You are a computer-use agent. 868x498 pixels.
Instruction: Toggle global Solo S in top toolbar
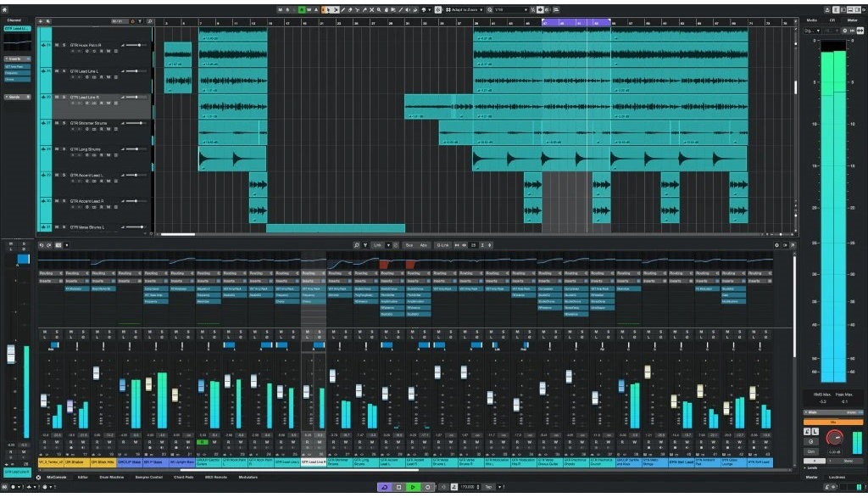287,9
